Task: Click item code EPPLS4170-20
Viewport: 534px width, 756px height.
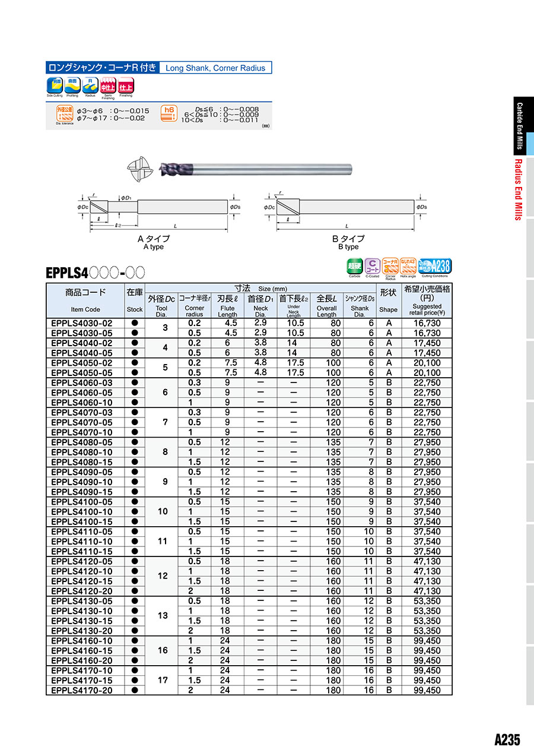Action: 82,690
